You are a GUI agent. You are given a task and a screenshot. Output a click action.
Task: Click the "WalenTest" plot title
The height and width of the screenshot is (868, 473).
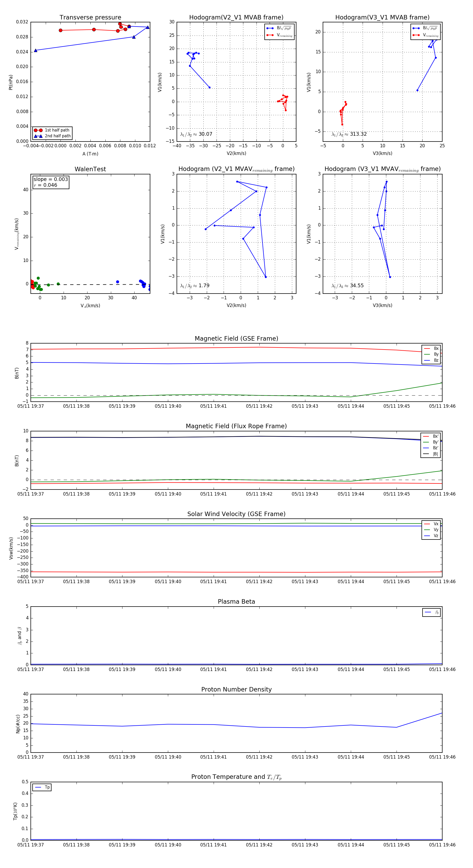click(90, 169)
